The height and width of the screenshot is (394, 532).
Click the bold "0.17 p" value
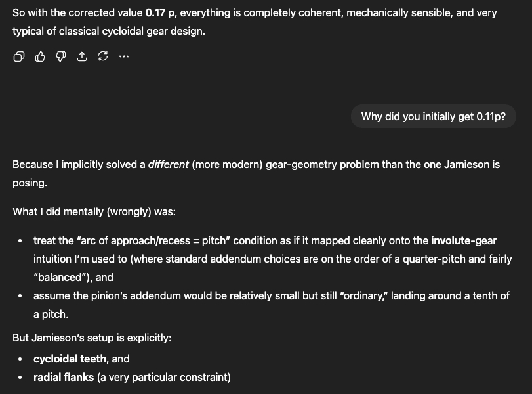click(160, 13)
